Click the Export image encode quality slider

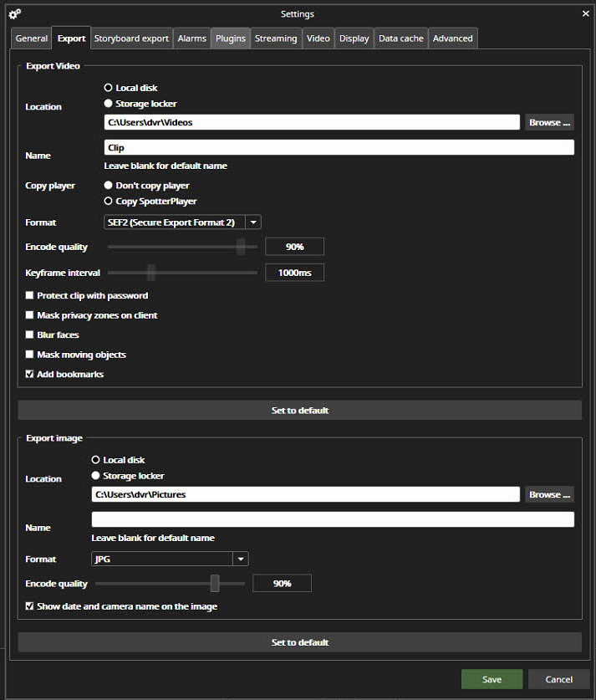point(215,583)
